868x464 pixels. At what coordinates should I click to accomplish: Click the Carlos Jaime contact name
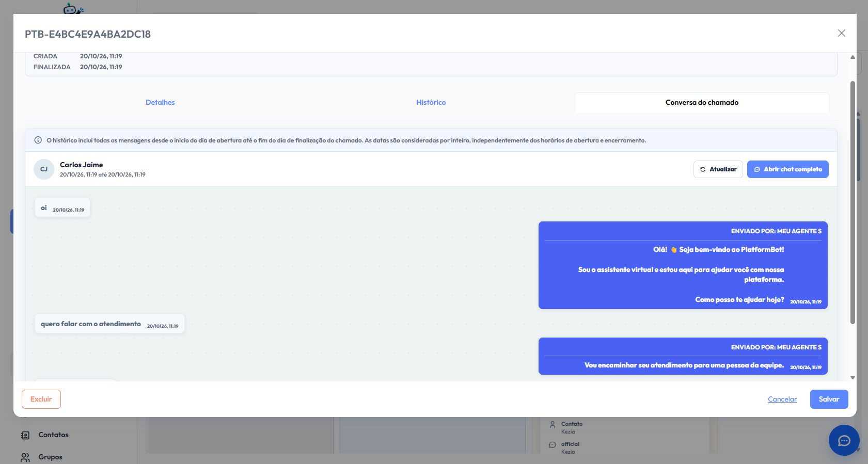point(82,165)
